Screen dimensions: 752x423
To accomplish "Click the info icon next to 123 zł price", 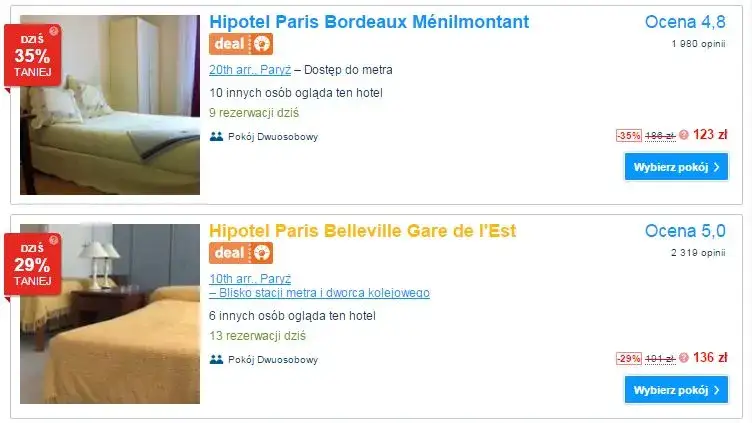I will coord(684,135).
